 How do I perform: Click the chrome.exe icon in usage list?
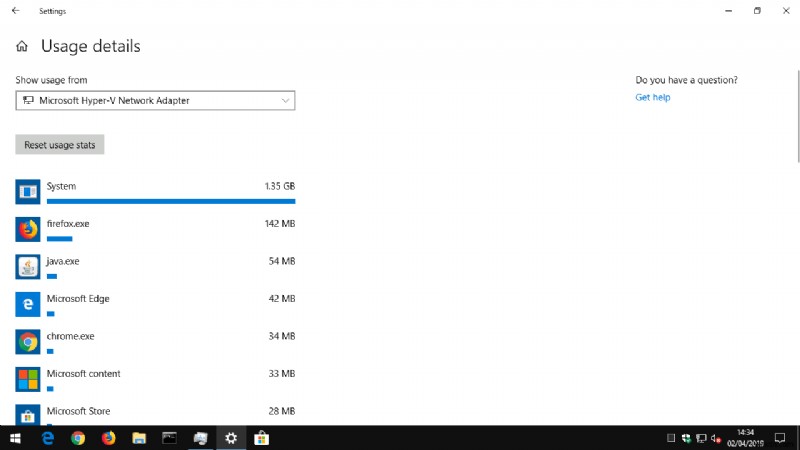(x=28, y=342)
